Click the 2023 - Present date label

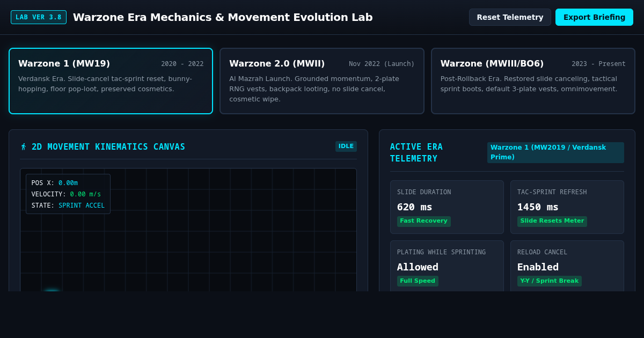pos(598,64)
